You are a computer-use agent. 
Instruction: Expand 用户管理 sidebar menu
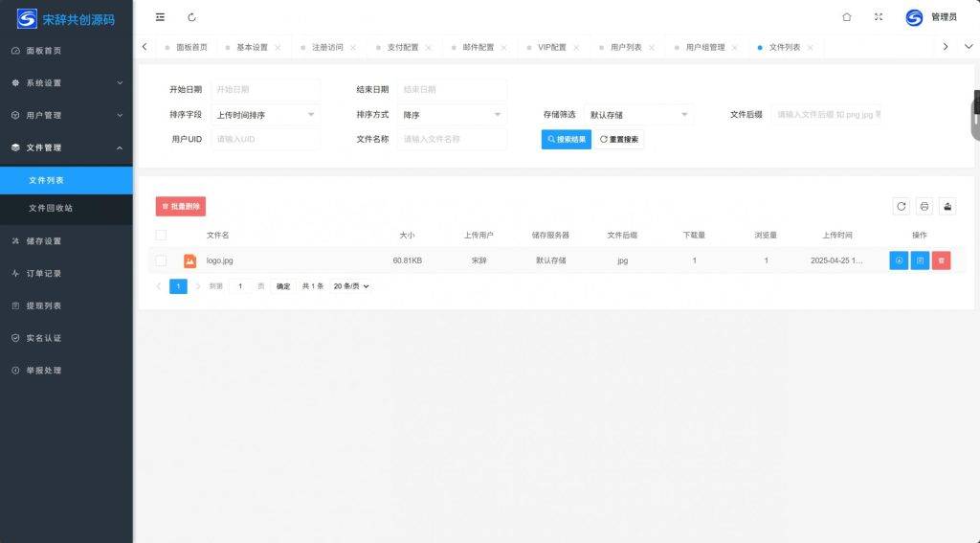66,115
